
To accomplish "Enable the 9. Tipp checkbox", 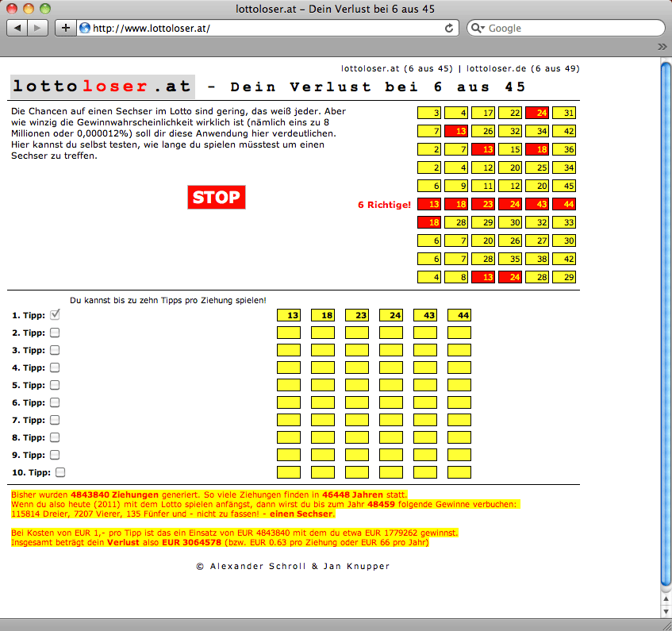I will coord(55,455).
